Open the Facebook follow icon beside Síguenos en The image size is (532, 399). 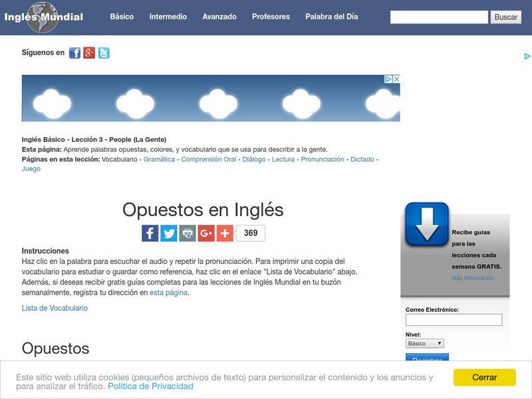(x=74, y=53)
